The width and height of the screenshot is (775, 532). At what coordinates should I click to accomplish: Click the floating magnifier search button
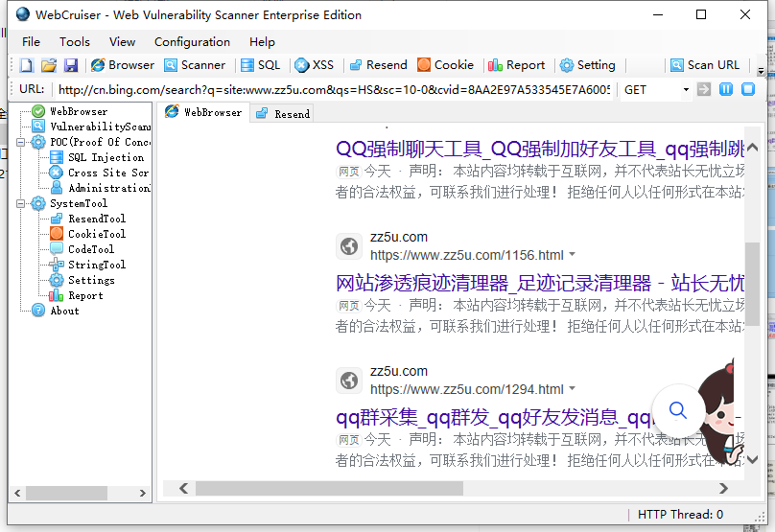tap(678, 410)
